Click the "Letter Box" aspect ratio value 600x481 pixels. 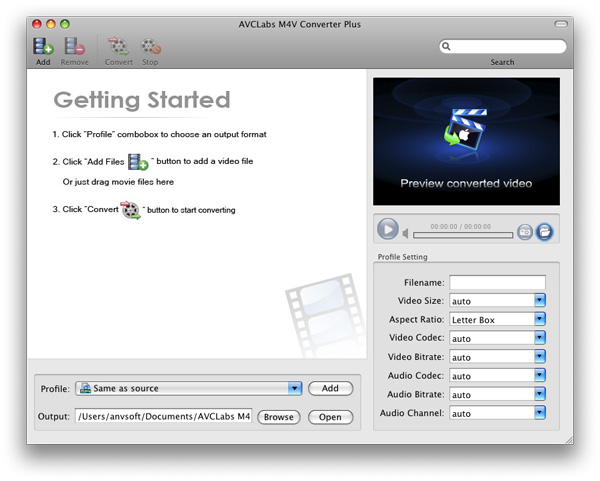(473, 320)
